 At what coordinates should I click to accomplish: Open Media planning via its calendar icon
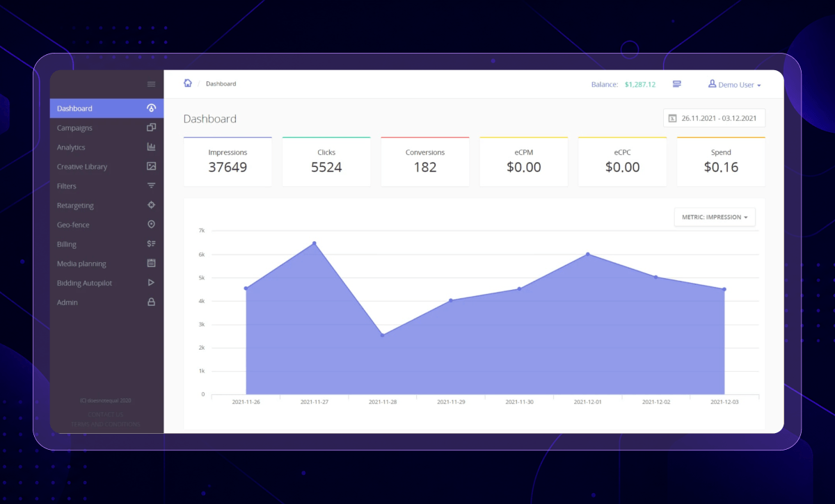pos(151,263)
